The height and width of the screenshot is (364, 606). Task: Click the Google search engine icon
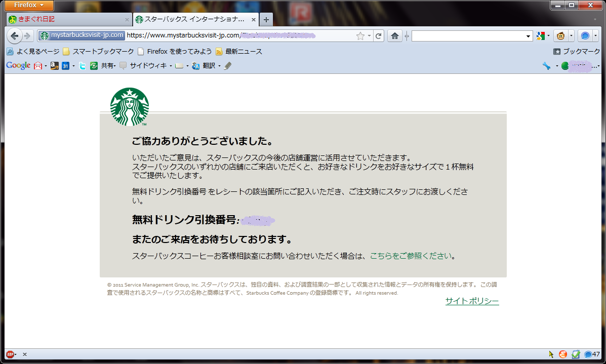(x=540, y=36)
